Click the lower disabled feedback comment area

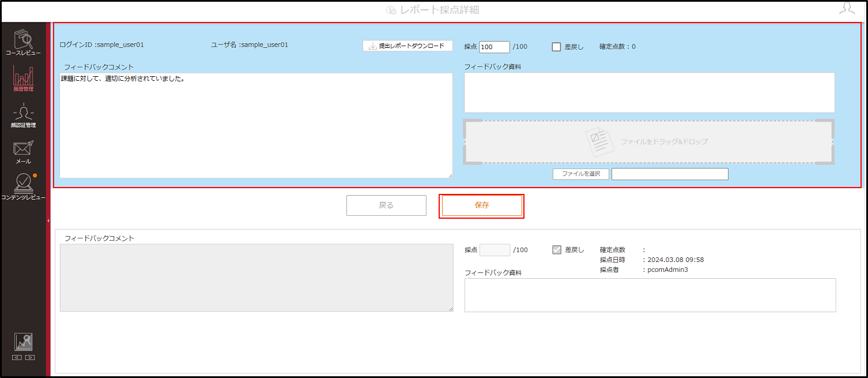click(x=256, y=278)
